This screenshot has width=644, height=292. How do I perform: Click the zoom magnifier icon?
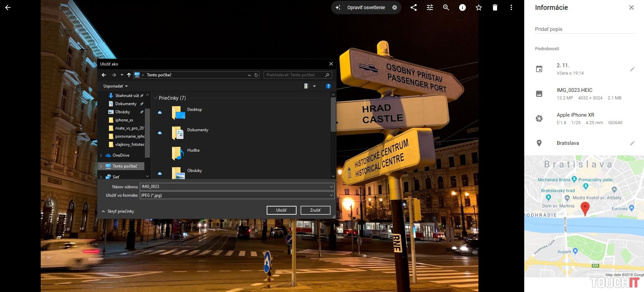click(446, 7)
